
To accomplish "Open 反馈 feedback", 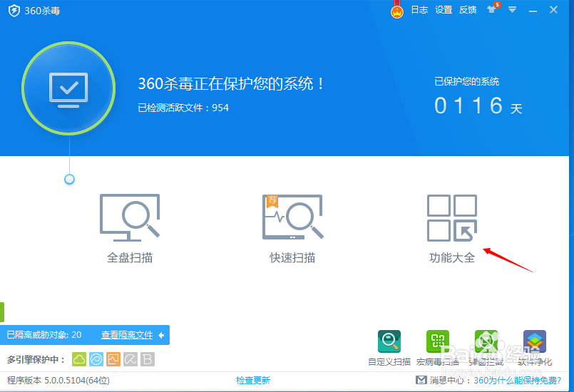I will 468,10.
